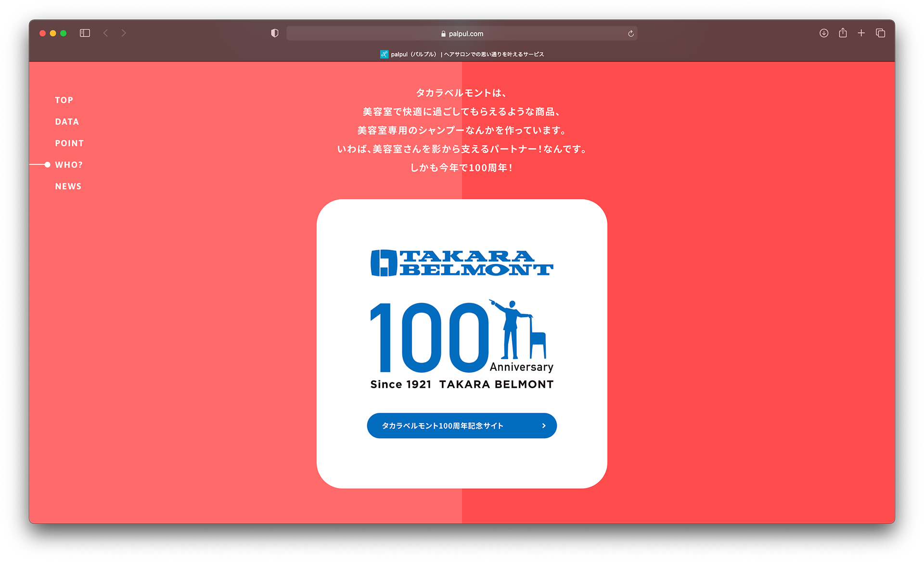
Task: Jump to the NEWS section
Action: tap(68, 186)
